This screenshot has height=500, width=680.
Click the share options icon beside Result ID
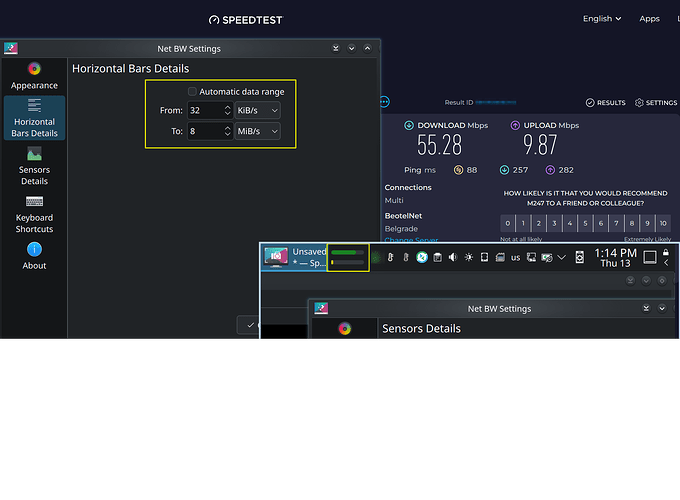click(x=385, y=102)
